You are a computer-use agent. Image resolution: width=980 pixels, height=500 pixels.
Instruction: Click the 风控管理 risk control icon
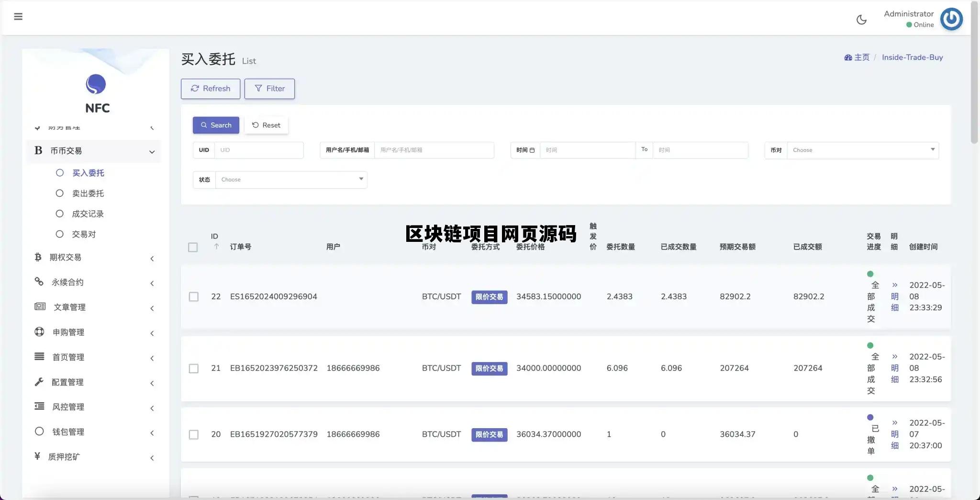(x=39, y=406)
